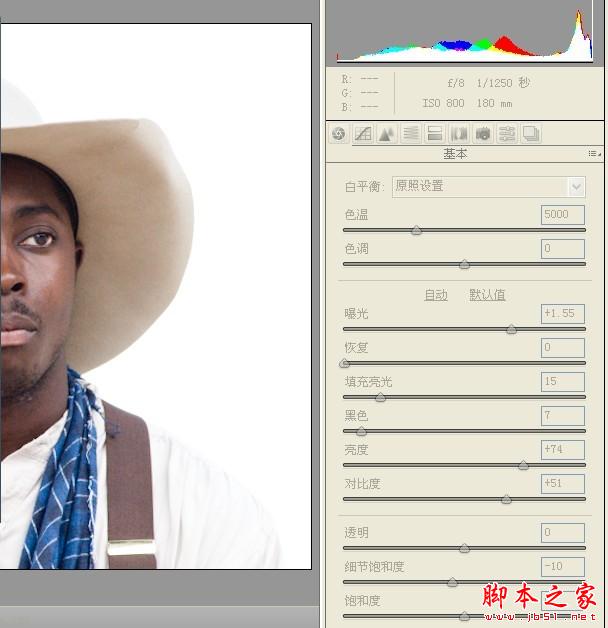
Task: Click the 填充亮光 value field showing 15
Action: pyautogui.click(x=562, y=382)
